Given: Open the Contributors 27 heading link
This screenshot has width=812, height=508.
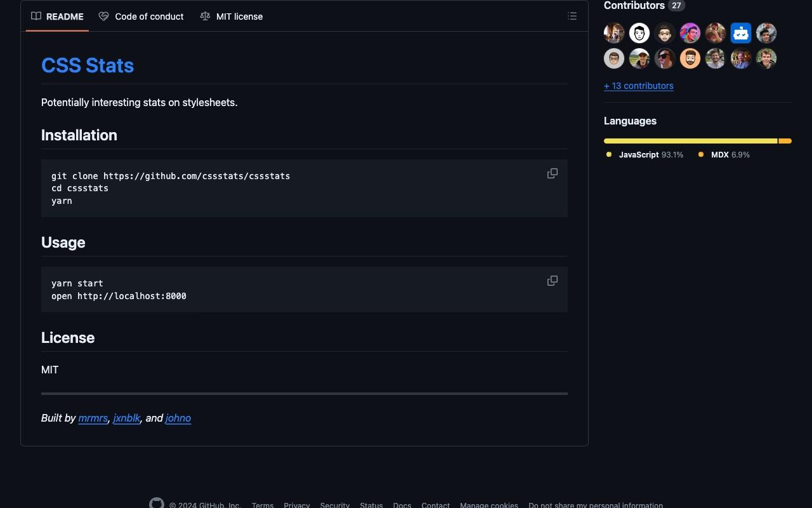Looking at the screenshot, I should [645, 6].
